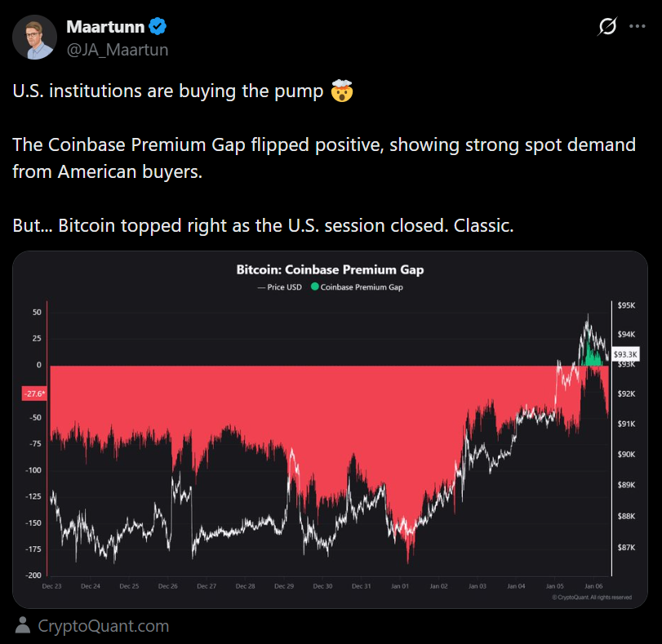Select the Dec 23 date on the axis
The height and width of the screenshot is (644, 662).
click(x=51, y=586)
